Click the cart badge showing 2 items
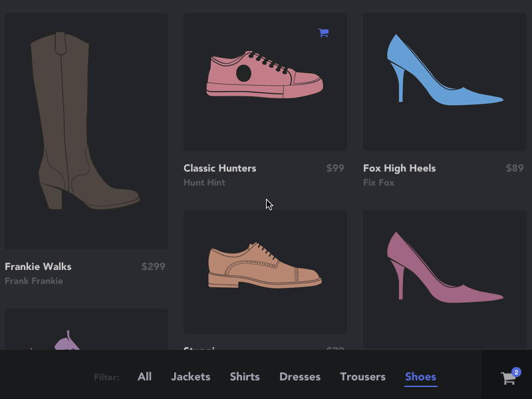 tap(517, 372)
